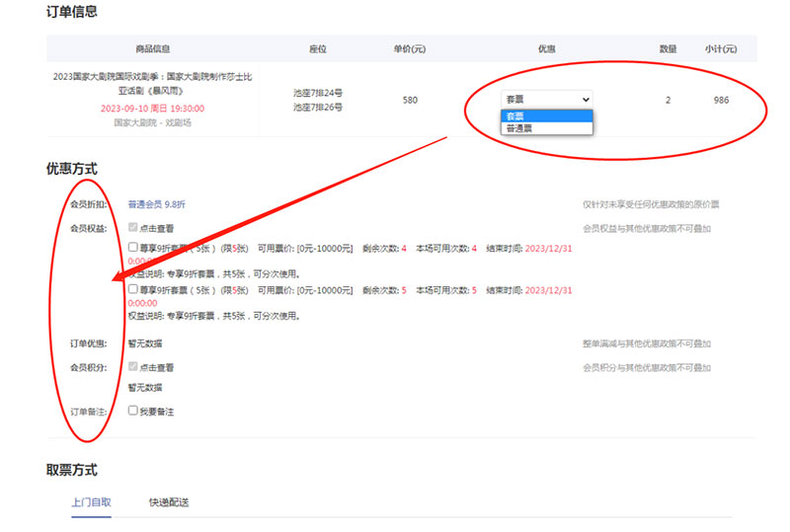Click the 普通会员 9.8折 discount link
This screenshot has width=790, height=532.
coord(156,204)
